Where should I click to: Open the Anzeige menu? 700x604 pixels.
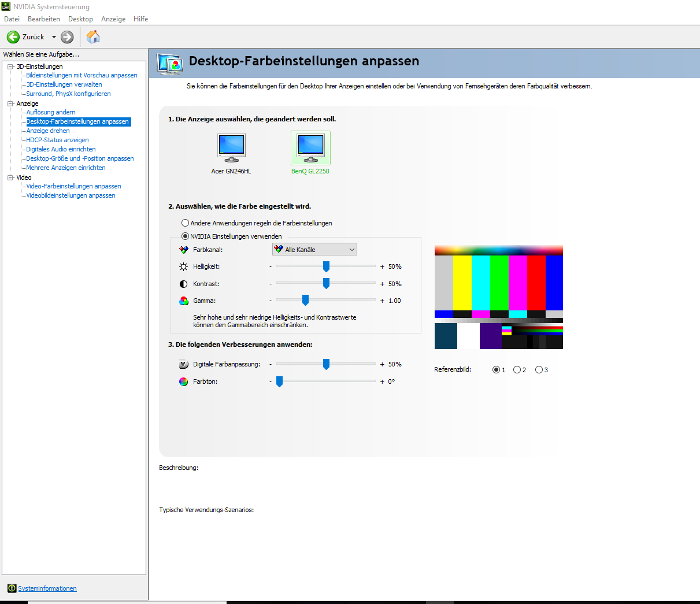113,19
